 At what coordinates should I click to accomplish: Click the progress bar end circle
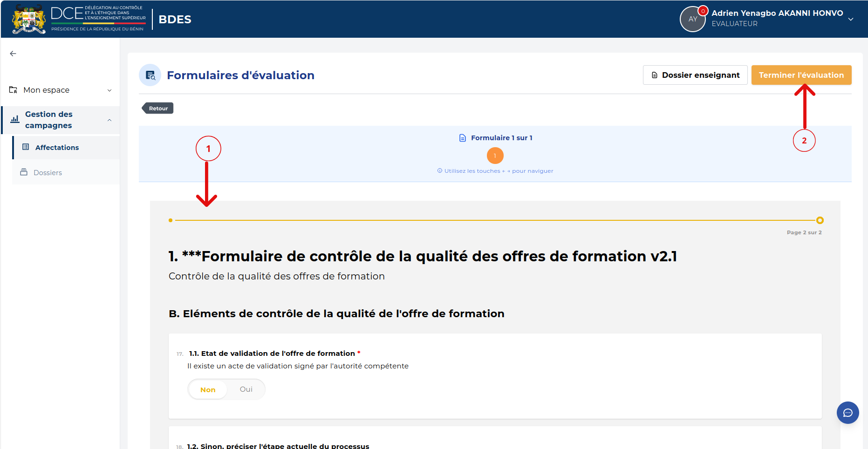click(x=820, y=220)
